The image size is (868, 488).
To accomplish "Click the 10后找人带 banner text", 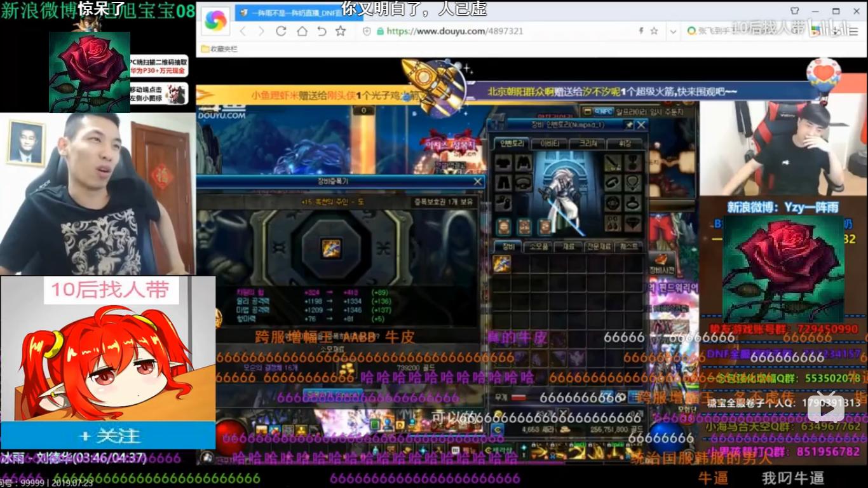I will [x=110, y=290].
